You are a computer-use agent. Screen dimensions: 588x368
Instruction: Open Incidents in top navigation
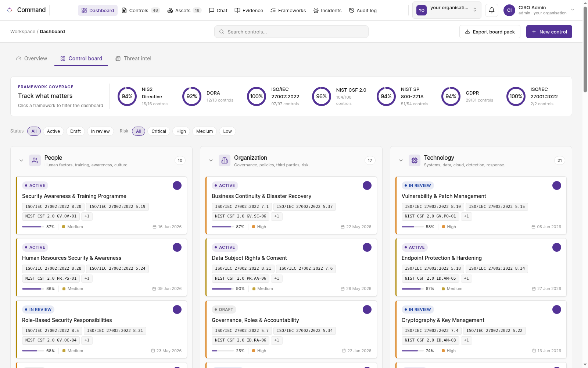click(327, 10)
